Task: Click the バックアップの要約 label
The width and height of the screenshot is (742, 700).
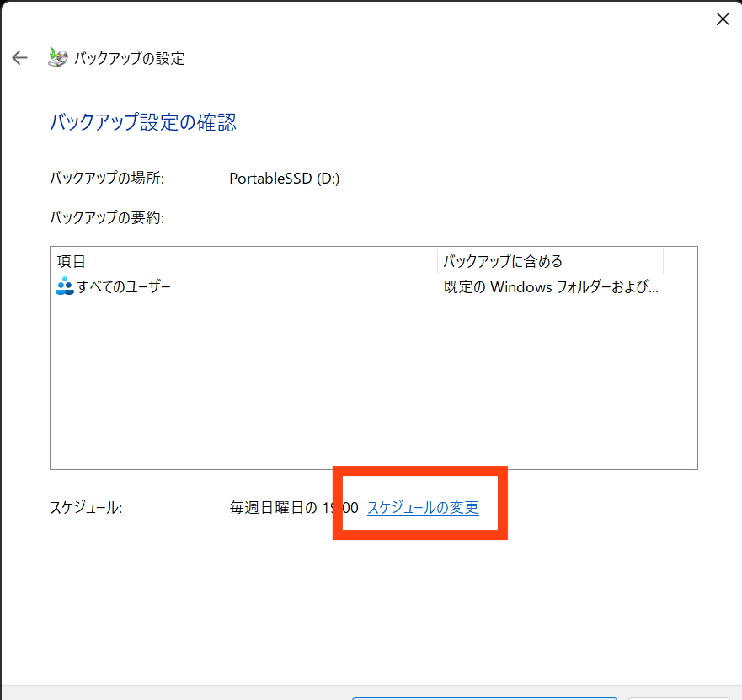Action: (x=107, y=218)
